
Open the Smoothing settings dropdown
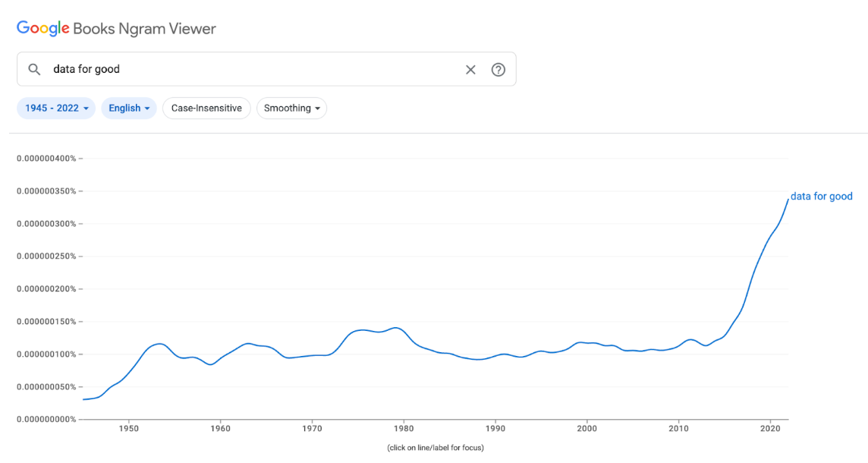tap(291, 108)
